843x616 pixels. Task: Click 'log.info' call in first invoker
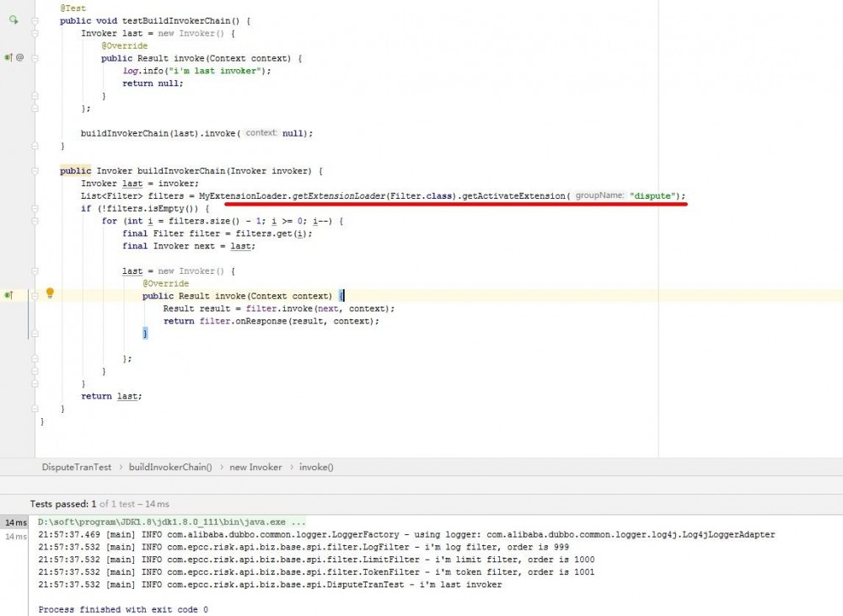click(142, 71)
